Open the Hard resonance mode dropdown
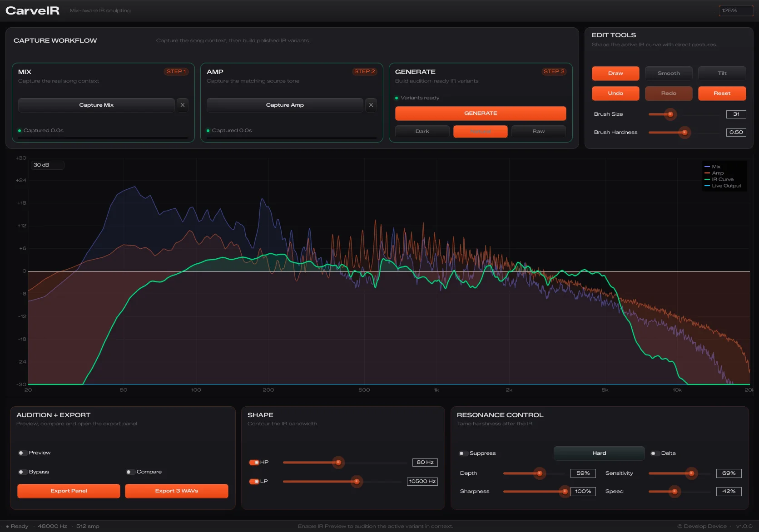759x532 pixels. pyautogui.click(x=599, y=453)
